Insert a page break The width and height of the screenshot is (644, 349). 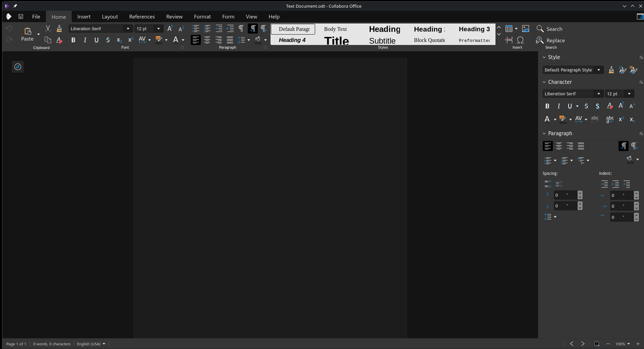[x=508, y=40]
